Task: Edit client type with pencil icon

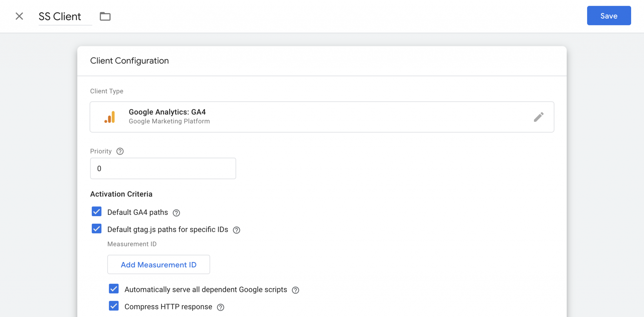Action: pos(538,117)
